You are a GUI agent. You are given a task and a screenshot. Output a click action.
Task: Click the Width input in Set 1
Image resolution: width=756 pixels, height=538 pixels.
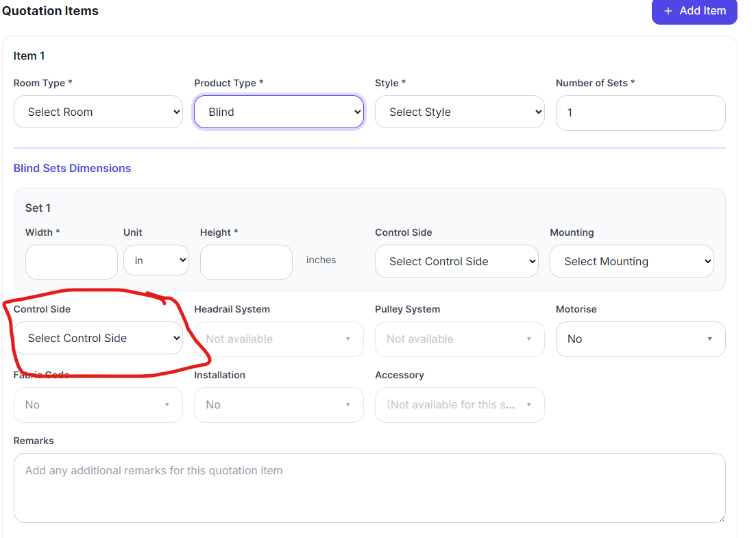coord(71,262)
